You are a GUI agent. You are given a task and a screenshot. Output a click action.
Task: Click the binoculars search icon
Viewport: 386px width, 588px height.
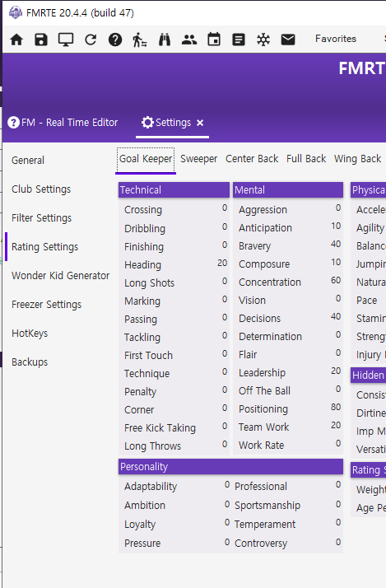165,40
